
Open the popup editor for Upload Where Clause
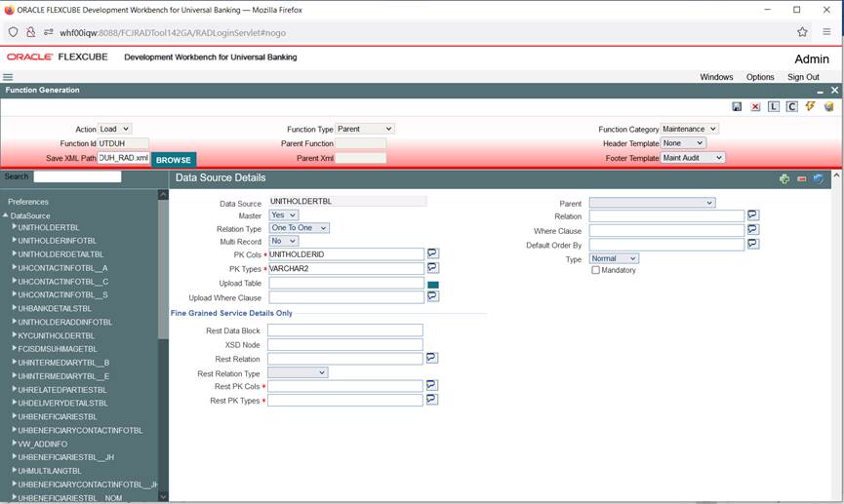coord(433,296)
